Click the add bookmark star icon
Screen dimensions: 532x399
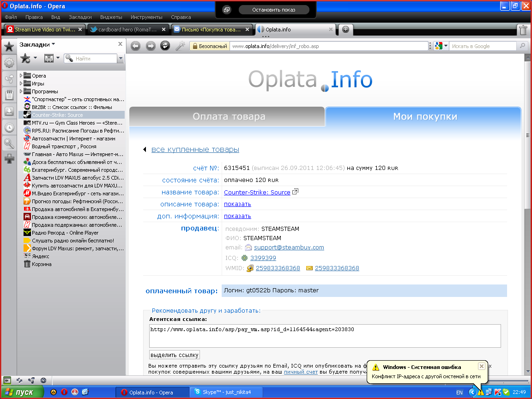click(25, 58)
